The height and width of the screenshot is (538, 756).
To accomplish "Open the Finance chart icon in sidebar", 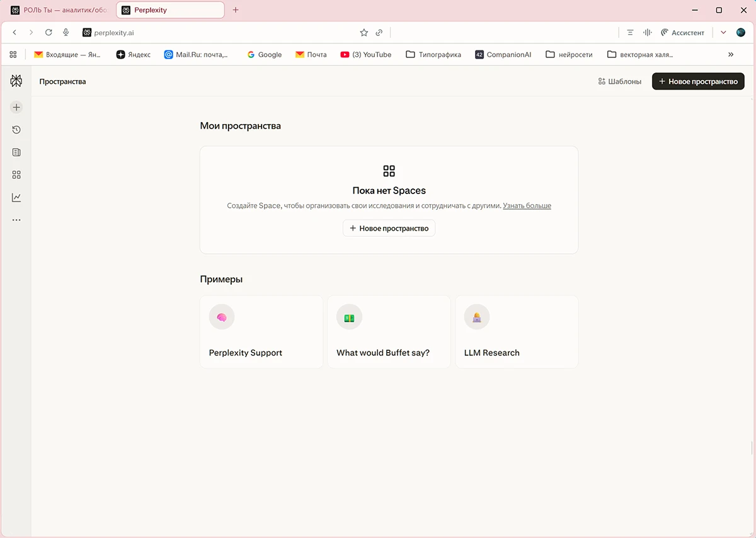I will click(x=16, y=198).
